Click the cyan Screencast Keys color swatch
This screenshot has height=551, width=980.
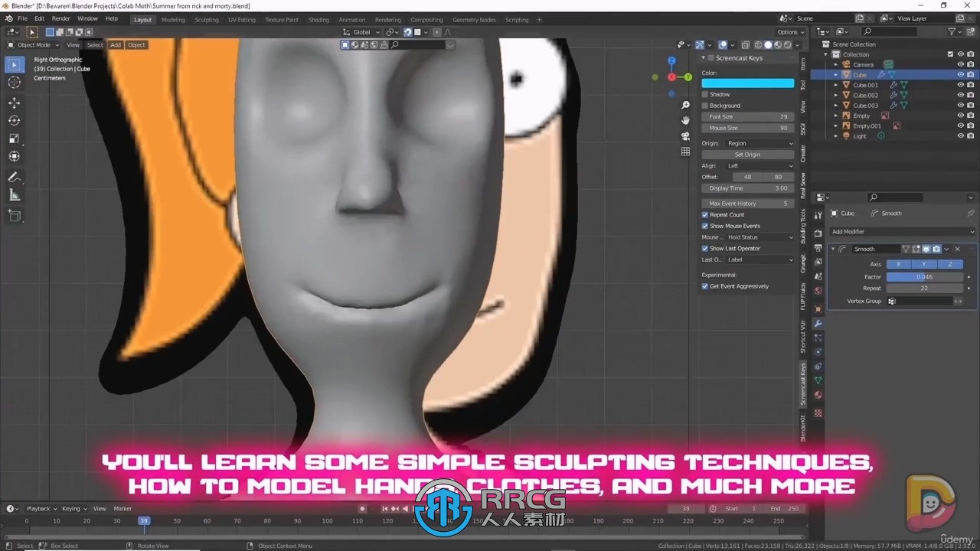click(748, 83)
